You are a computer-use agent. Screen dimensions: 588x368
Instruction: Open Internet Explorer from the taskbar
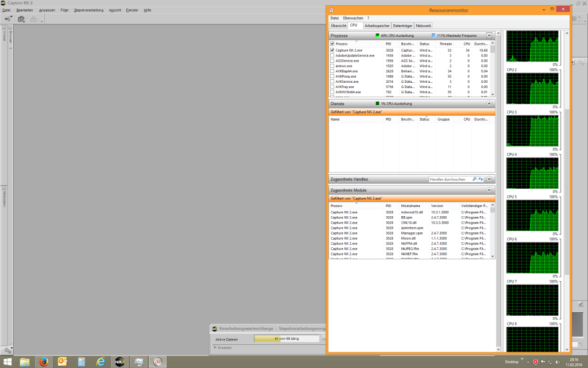[x=100, y=362]
